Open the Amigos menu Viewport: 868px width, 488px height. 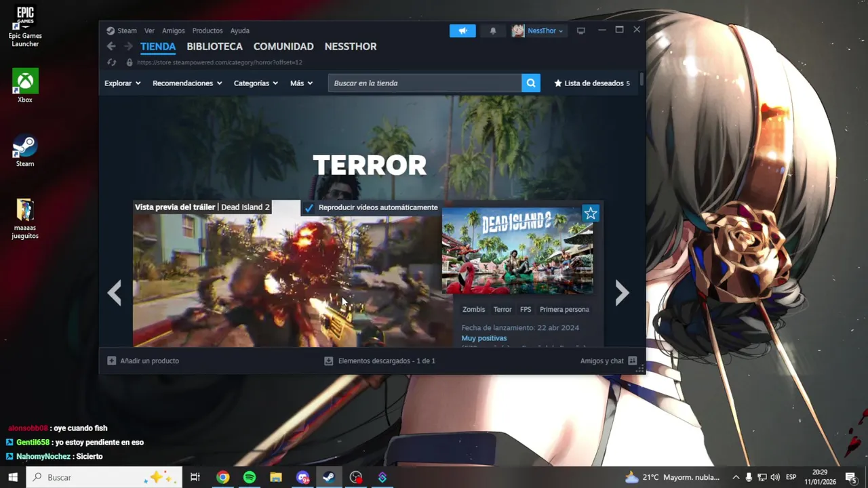tap(173, 30)
